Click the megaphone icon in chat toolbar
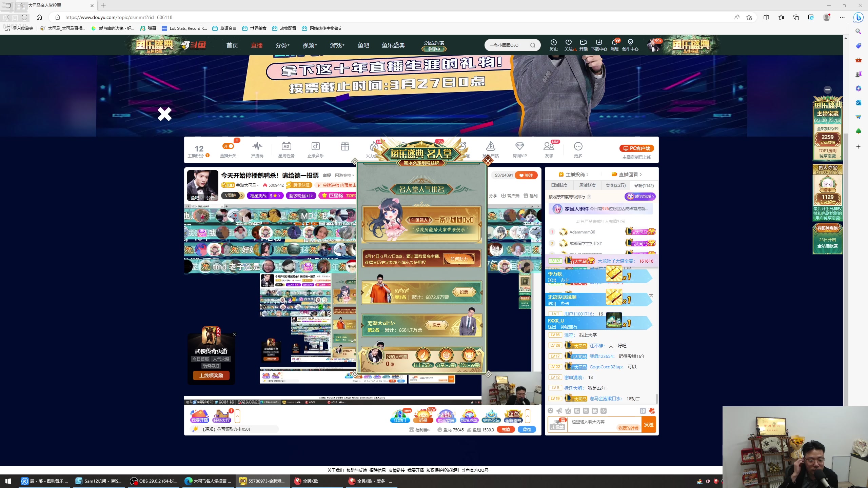This screenshot has height=488, width=868. 559,411
